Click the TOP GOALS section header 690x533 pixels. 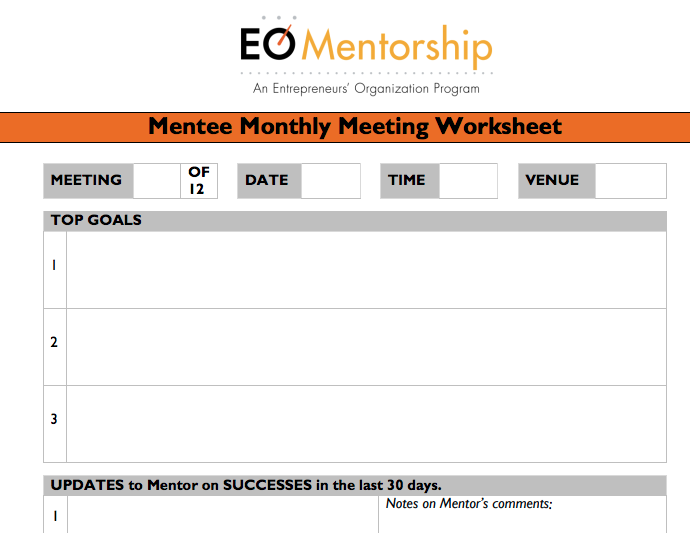pos(355,221)
